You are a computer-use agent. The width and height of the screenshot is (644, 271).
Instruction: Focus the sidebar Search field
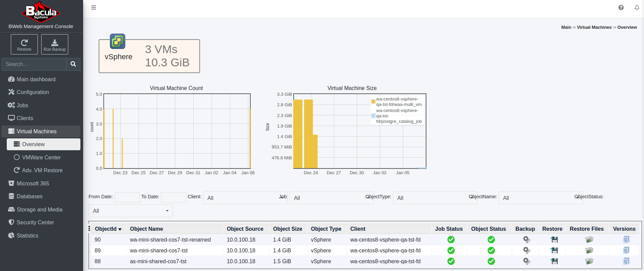[x=34, y=64]
